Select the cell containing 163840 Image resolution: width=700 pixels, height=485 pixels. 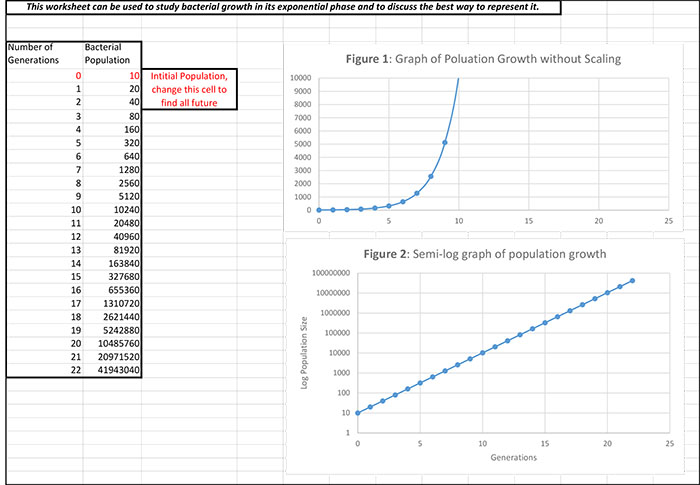[111, 262]
